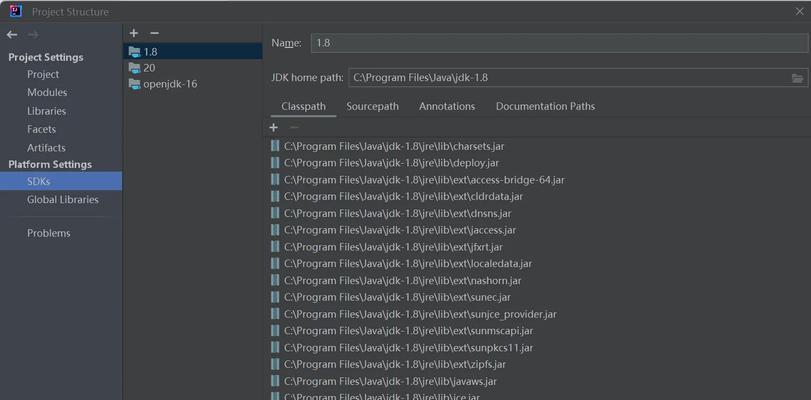Select the sunjce_provider.jar path text
This screenshot has width=811, height=400.
click(x=420, y=314)
